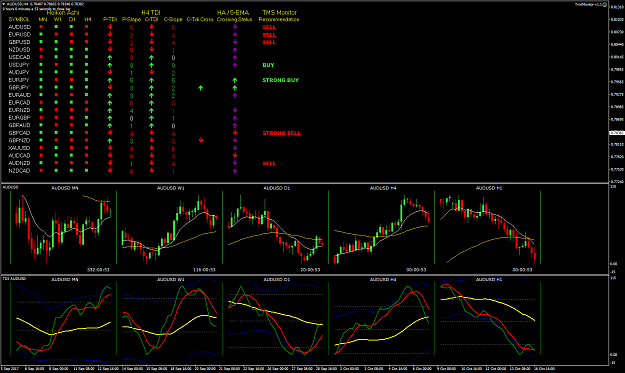The height and width of the screenshot is (373, 625).
Task: Click the EURJPY symbol label
Action: pyautogui.click(x=20, y=80)
